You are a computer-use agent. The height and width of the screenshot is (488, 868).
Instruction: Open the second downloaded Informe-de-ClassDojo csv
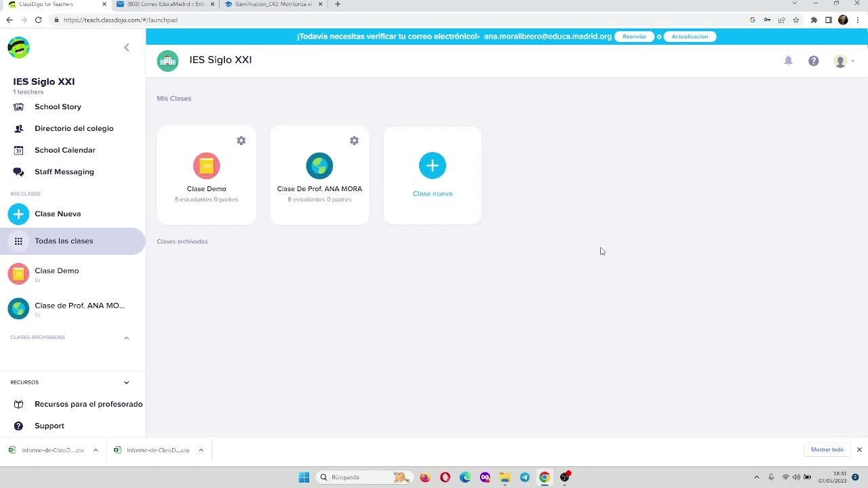coord(153,450)
